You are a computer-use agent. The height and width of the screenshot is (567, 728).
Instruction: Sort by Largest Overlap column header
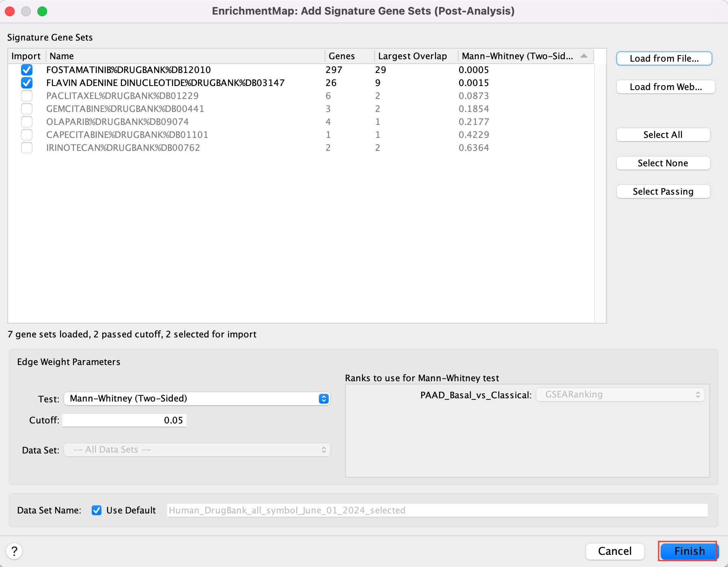412,56
